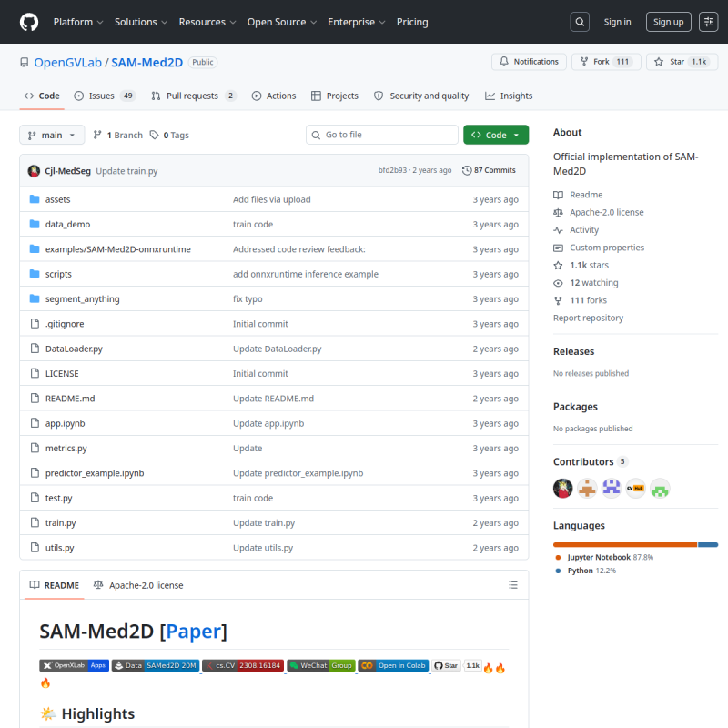728x728 pixels.
Task: Click the Paper link in README heading
Action: click(193, 632)
